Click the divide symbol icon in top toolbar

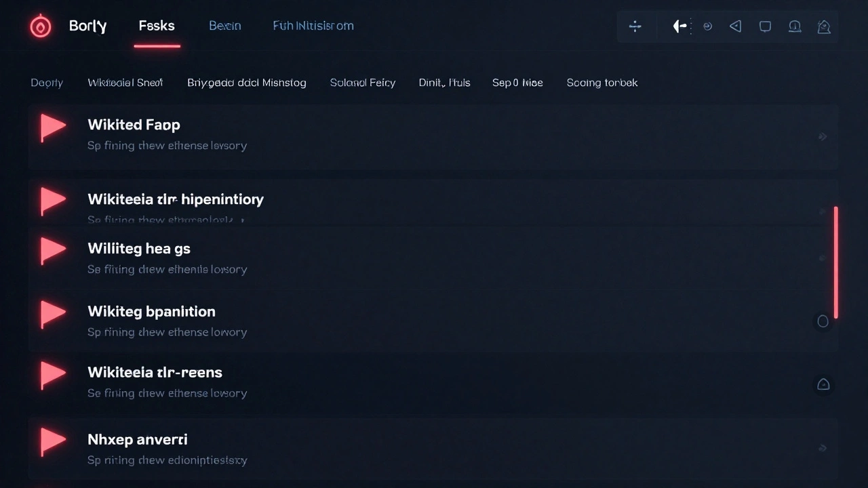point(635,26)
